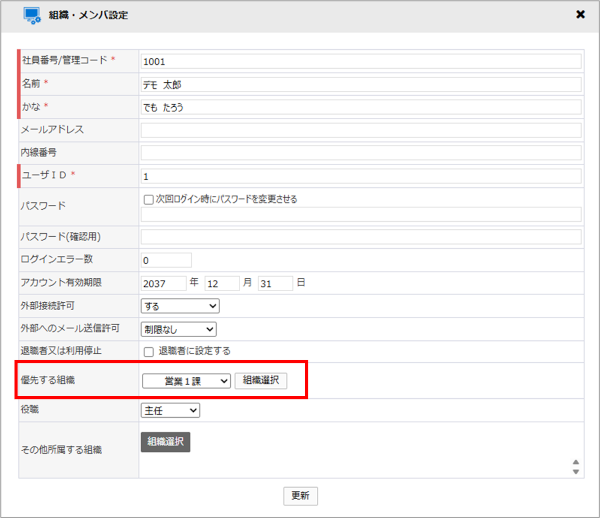Enable 次回ログイン時にパスワードを変更させる checkbox
This screenshot has width=600, height=518.
coord(148,199)
